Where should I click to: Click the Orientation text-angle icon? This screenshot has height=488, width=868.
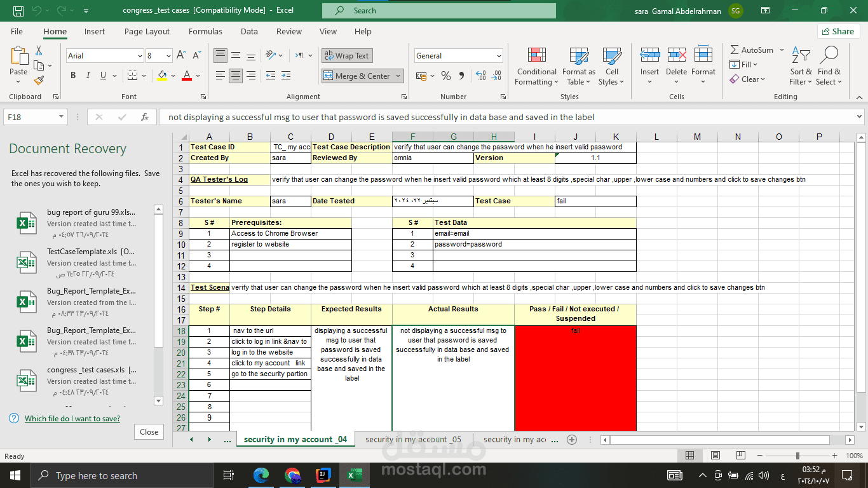tap(271, 55)
